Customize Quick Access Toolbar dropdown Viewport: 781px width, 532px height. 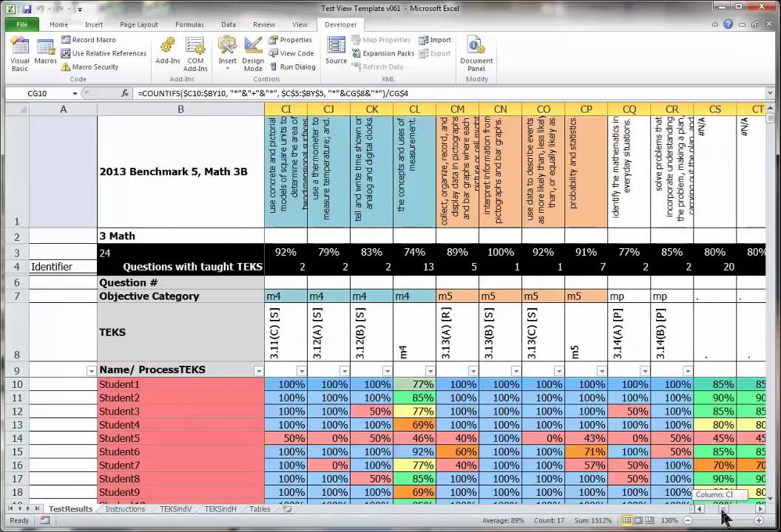coord(80,10)
